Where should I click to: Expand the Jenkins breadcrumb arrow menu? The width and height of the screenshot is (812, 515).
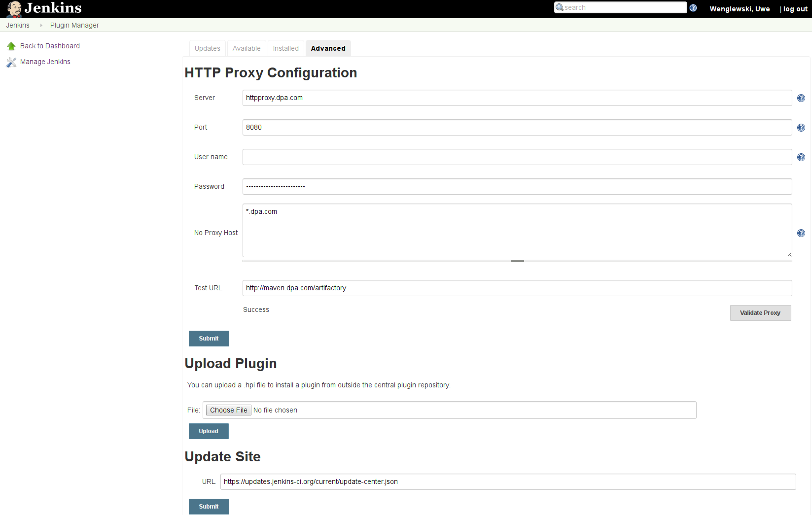[x=41, y=25]
